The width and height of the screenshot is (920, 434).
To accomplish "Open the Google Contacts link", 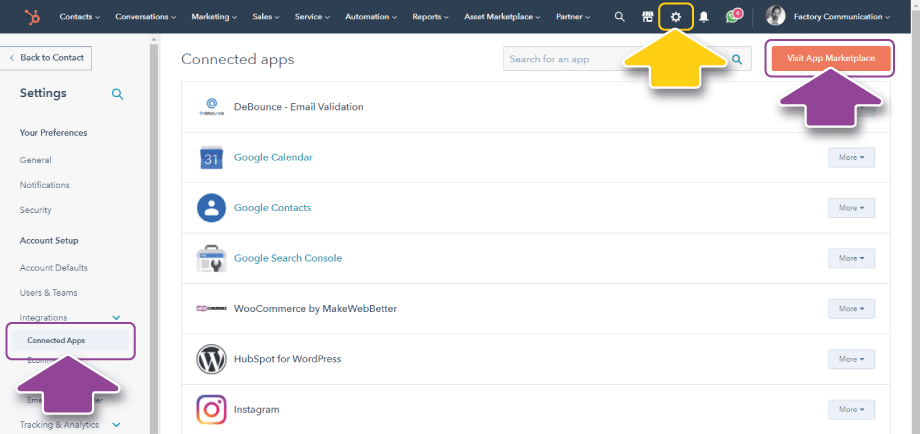I will click(x=272, y=208).
